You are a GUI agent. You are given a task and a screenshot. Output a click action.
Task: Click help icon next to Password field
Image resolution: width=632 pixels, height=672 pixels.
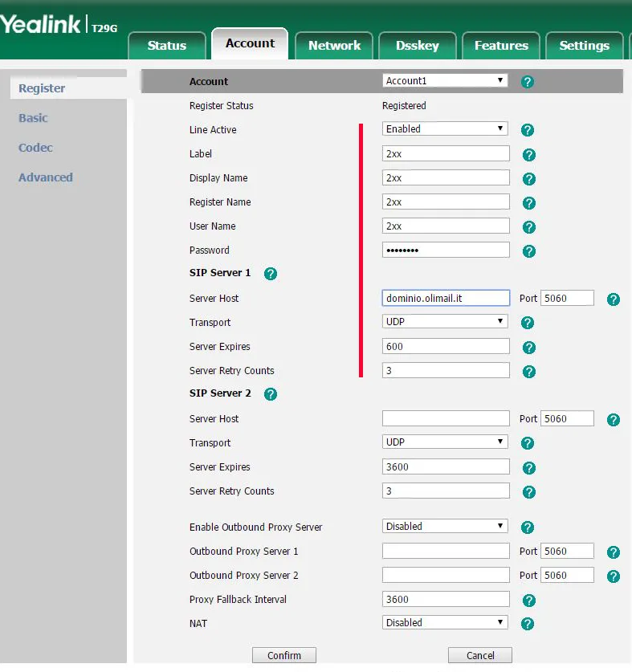[x=528, y=251]
